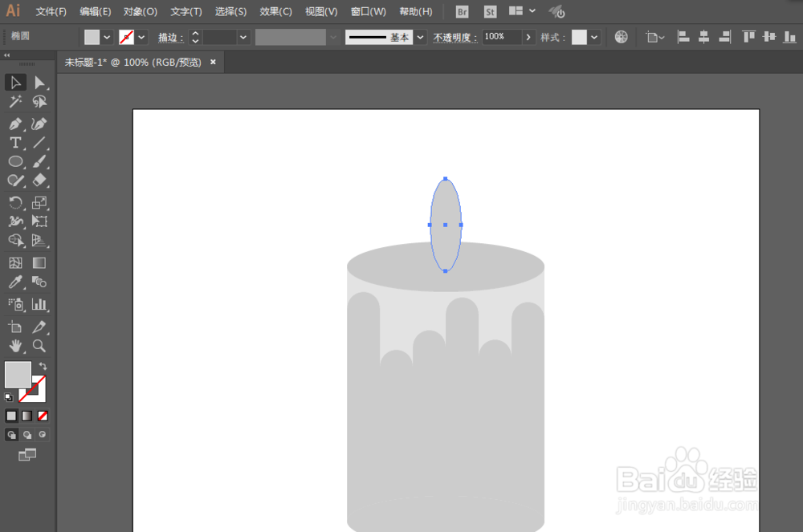Activate the Ellipse shape tool
The image size is (803, 532).
[x=15, y=161]
